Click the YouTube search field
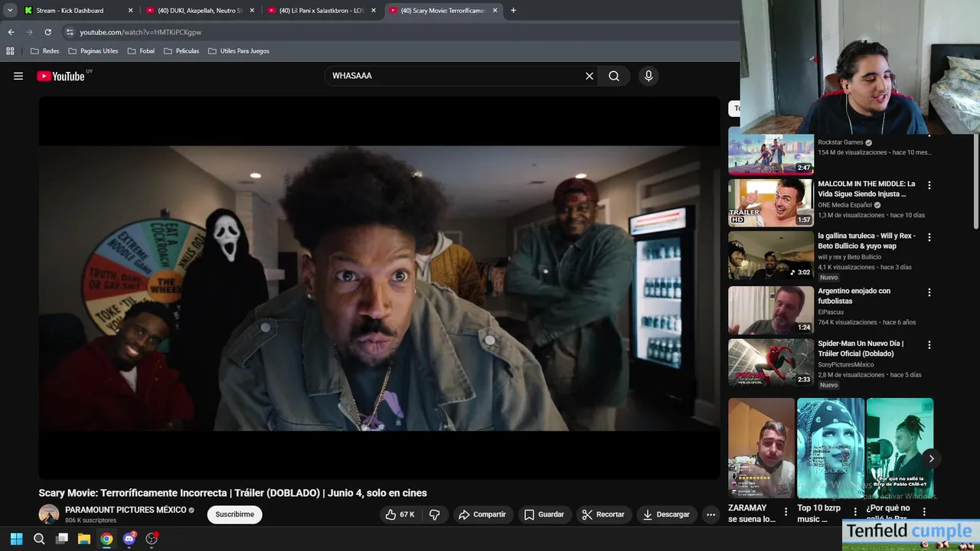 pos(455,76)
